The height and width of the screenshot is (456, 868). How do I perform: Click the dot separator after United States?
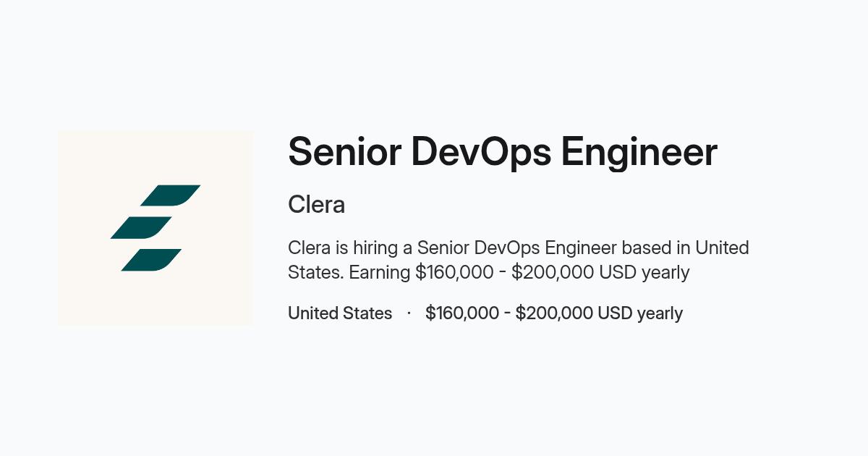click(x=409, y=313)
